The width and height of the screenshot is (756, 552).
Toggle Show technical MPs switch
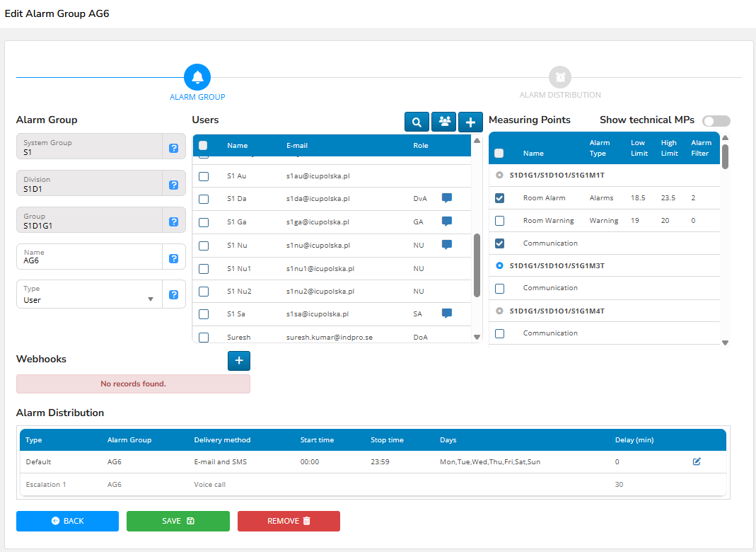[716, 121]
